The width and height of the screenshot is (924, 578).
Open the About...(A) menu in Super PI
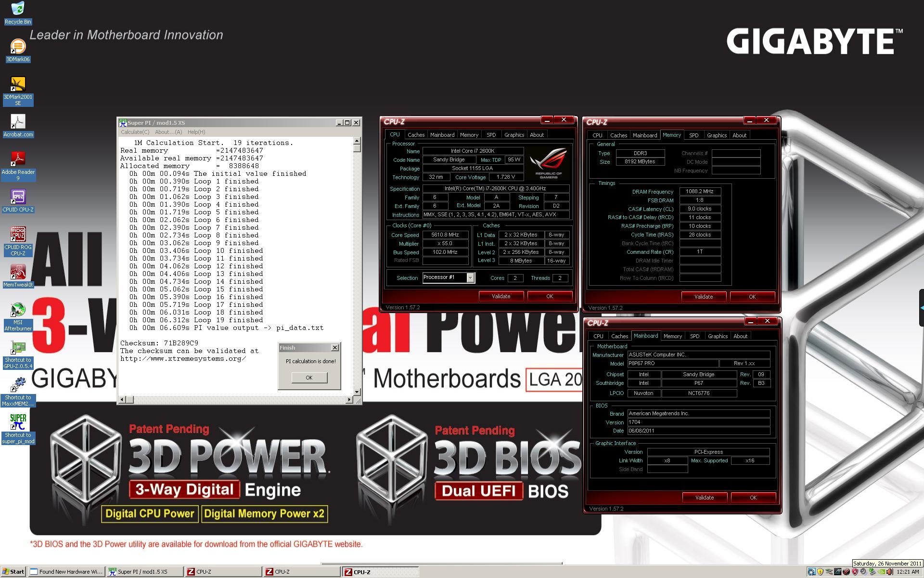(x=168, y=132)
